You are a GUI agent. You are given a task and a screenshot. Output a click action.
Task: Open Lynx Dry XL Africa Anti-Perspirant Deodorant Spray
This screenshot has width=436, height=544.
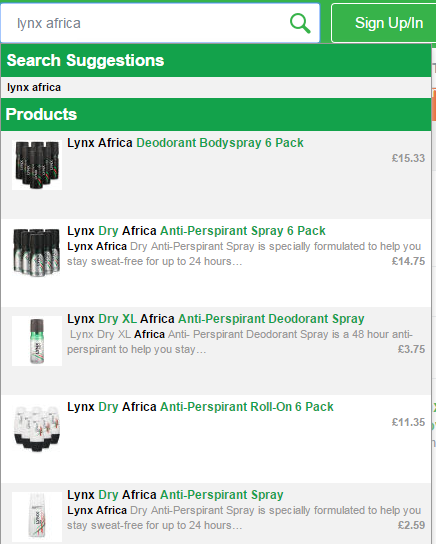click(216, 318)
